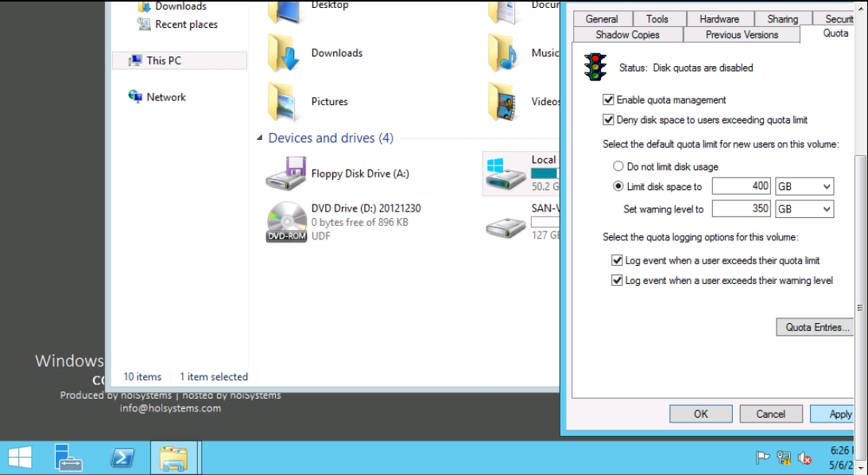This screenshot has width=868, height=475.
Task: Select Do not limit disk usage option
Action: tap(618, 167)
